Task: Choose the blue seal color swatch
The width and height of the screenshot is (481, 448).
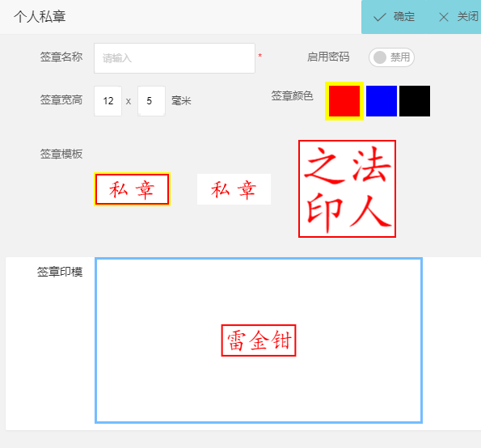Action: (382, 101)
